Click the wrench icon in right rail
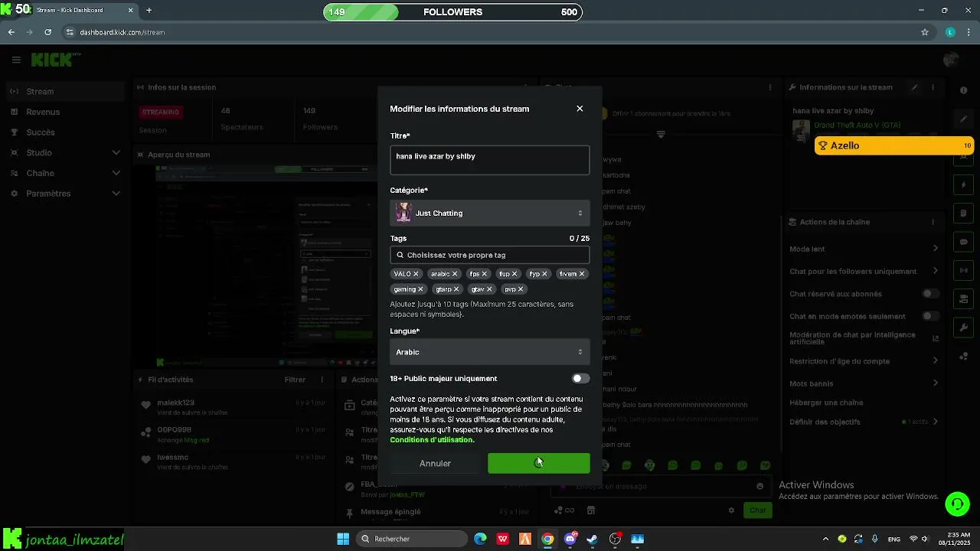Viewport: 980px width, 551px height. 964,328
